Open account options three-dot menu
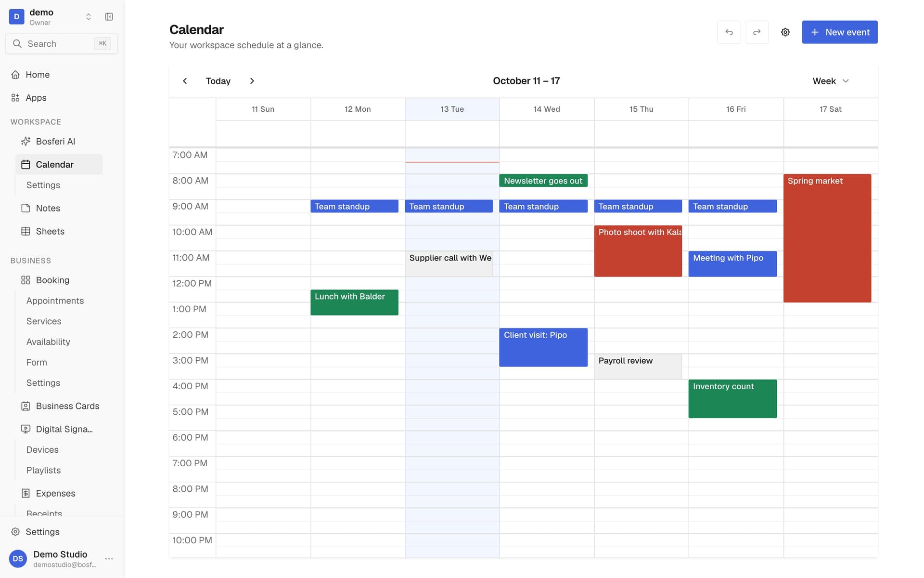Screen dimensions: 924x578 109,559
